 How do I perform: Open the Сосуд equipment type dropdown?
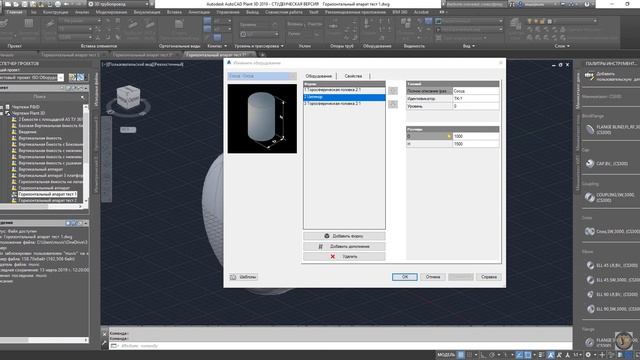coord(262,76)
